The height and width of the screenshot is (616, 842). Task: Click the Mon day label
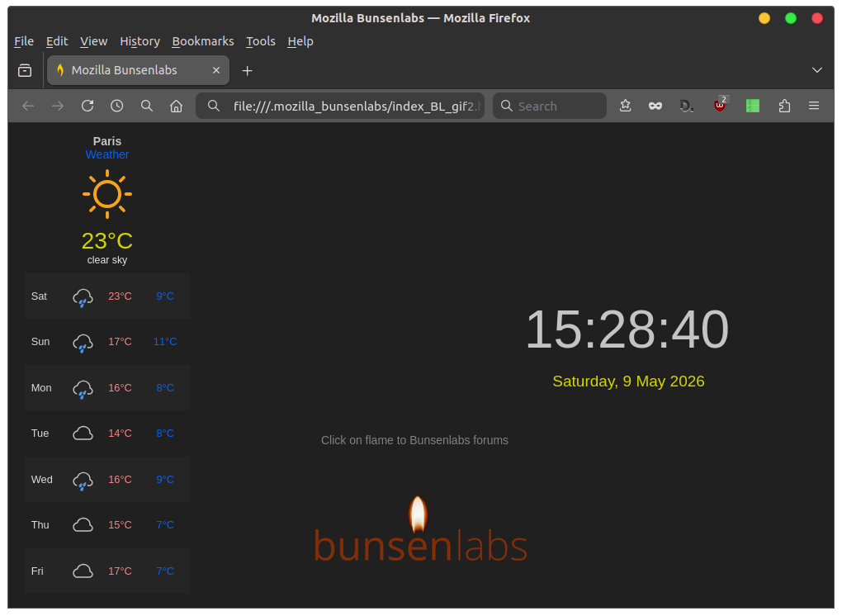pyautogui.click(x=41, y=388)
